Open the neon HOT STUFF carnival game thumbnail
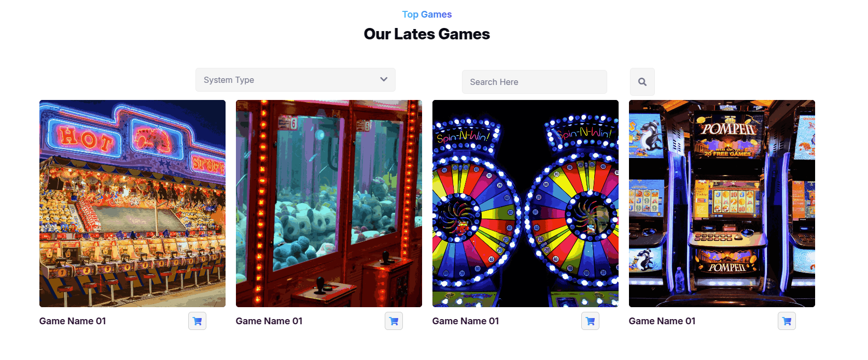The height and width of the screenshot is (360, 868). (x=132, y=204)
